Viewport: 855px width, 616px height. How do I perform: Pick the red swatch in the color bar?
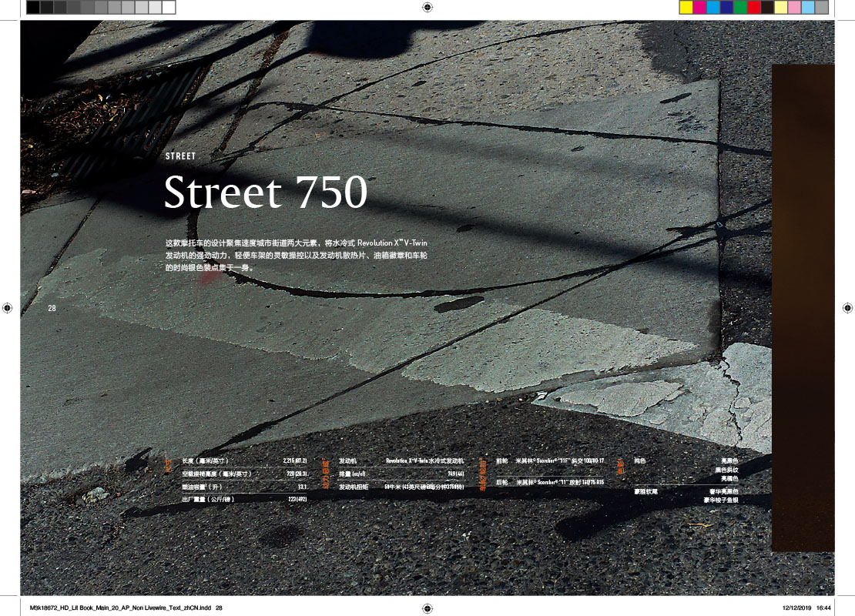point(754,7)
